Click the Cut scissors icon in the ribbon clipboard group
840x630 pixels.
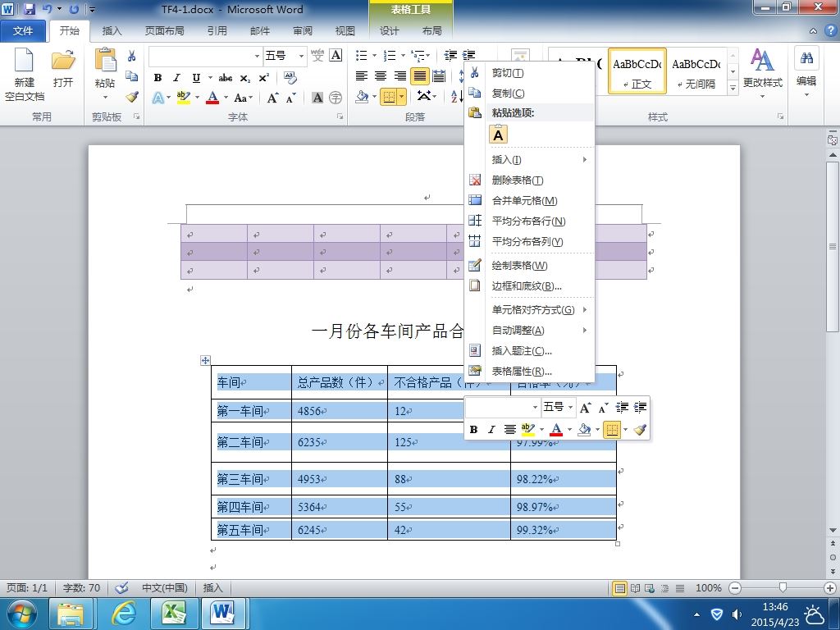[x=132, y=57]
